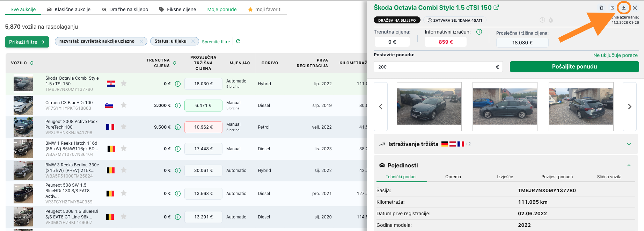
Task: Click info icon next to Informativni izračun
Action: (479, 32)
